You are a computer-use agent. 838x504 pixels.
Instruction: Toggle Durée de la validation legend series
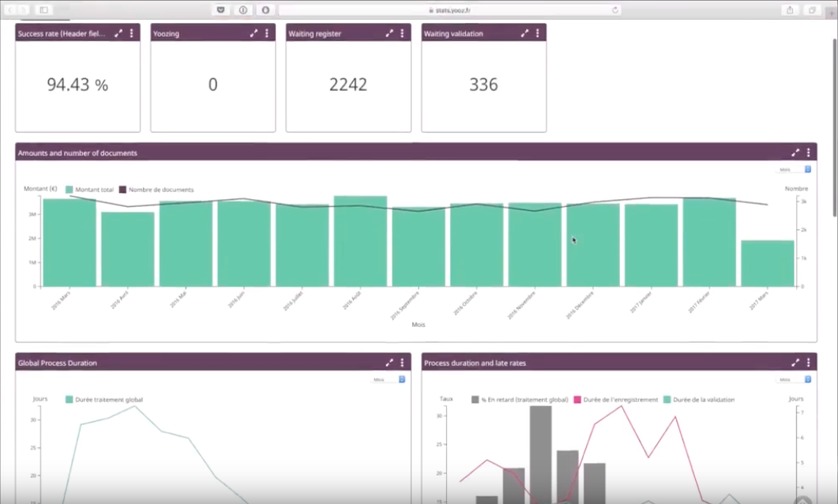pos(699,399)
